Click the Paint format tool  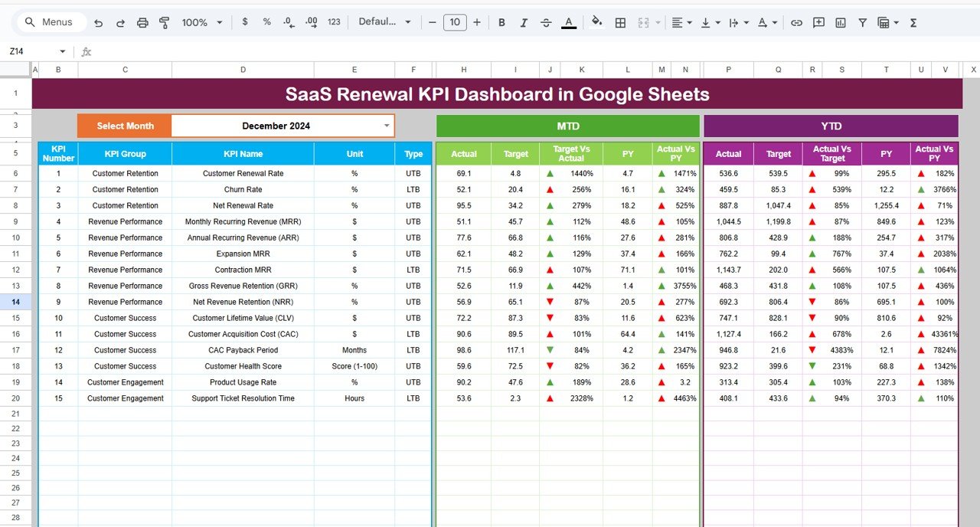[x=165, y=22]
